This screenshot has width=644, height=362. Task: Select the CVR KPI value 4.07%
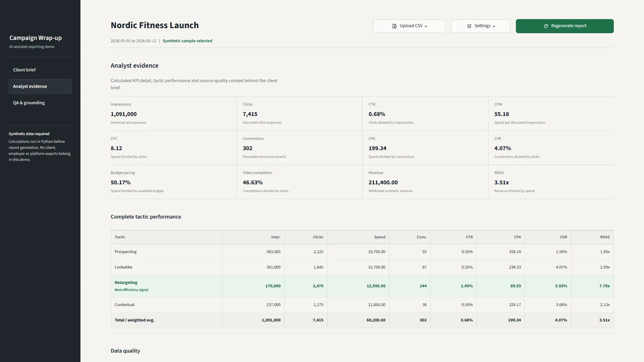tap(502, 148)
